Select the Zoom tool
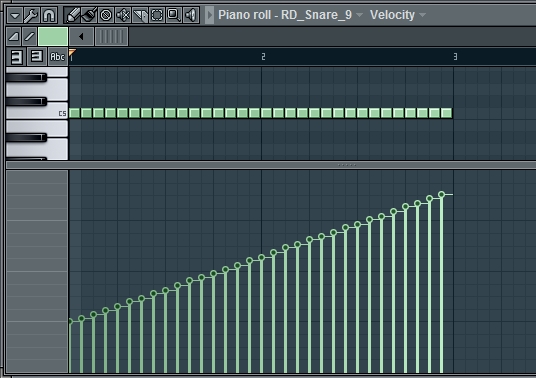This screenshot has width=536, height=378. [x=174, y=15]
